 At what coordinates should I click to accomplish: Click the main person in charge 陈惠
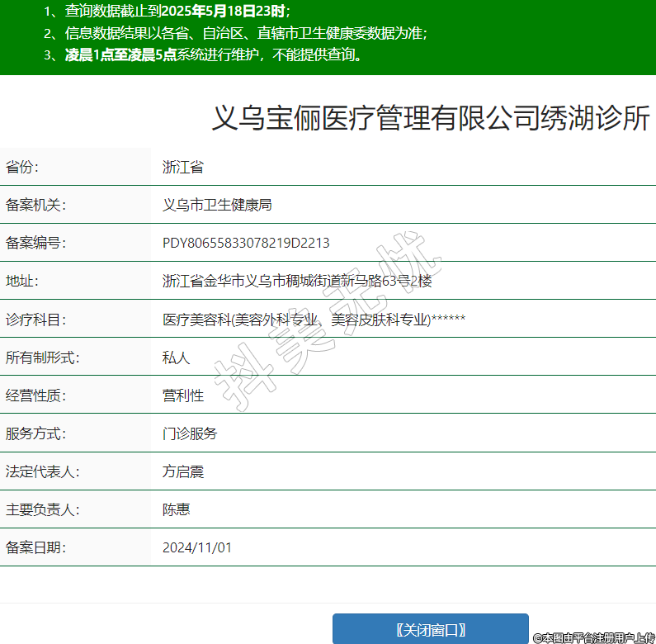coord(176,509)
